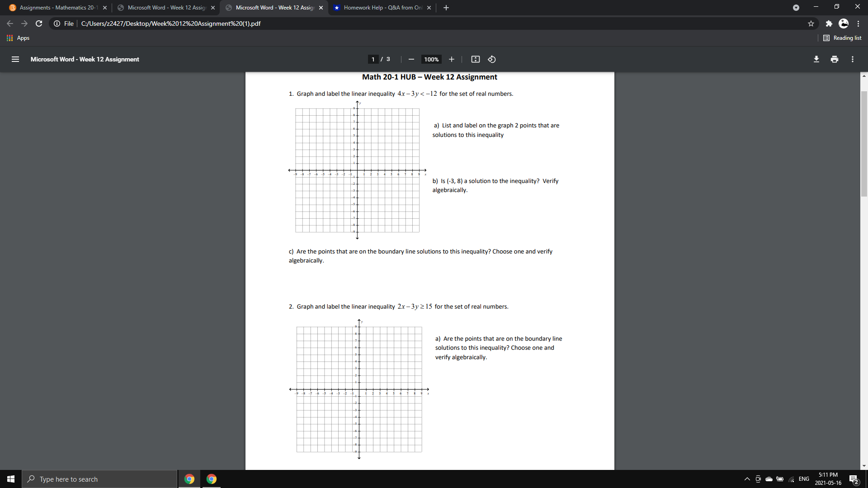
Task: Toggle the bookmark star for this page
Action: (811, 23)
